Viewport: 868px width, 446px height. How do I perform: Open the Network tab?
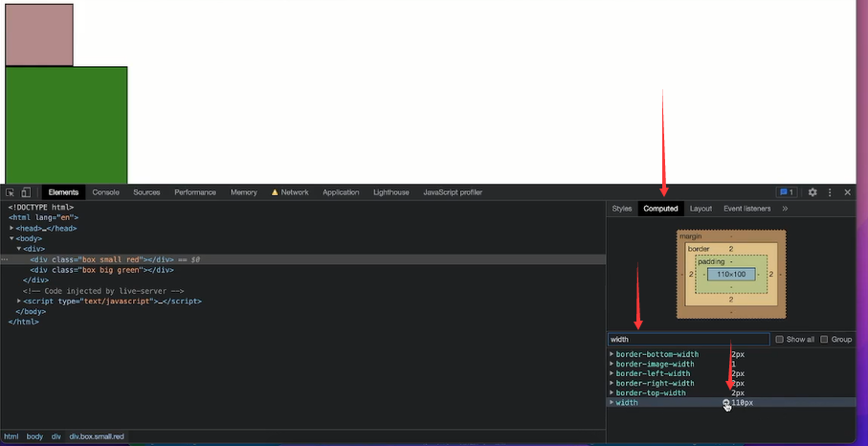tap(290, 192)
